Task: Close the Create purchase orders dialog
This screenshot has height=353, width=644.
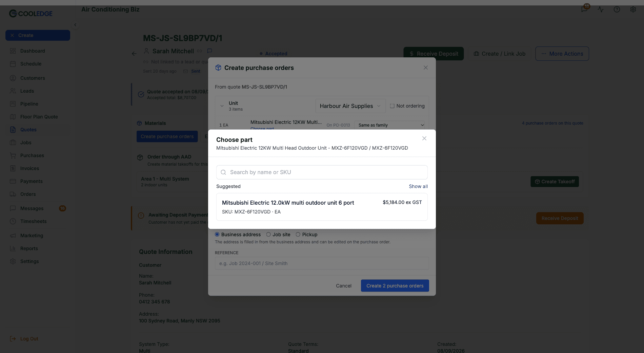Action: (426, 68)
